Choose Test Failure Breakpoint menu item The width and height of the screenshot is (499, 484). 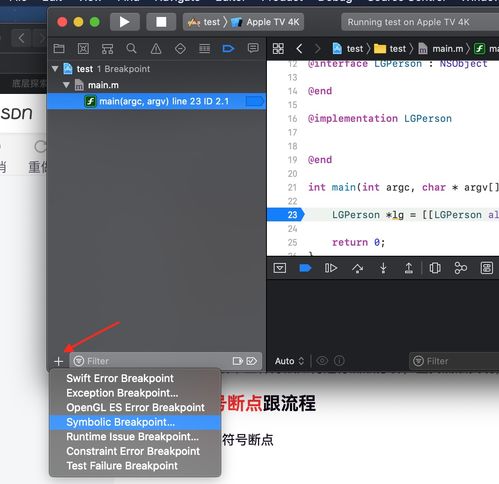tap(135, 466)
